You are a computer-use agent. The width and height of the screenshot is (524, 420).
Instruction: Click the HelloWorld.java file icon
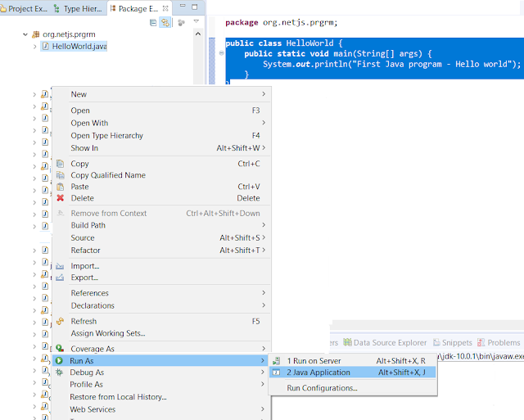46,47
